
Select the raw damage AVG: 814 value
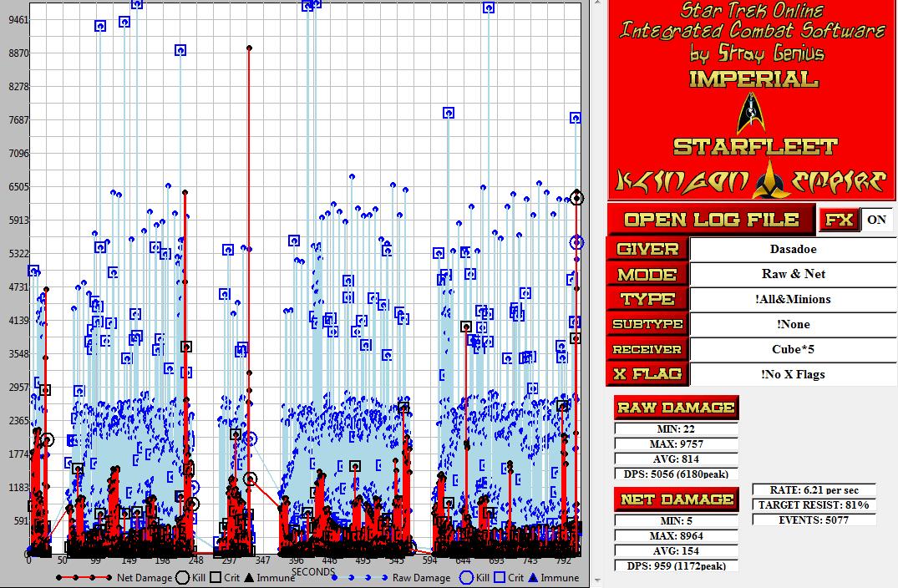pos(677,459)
